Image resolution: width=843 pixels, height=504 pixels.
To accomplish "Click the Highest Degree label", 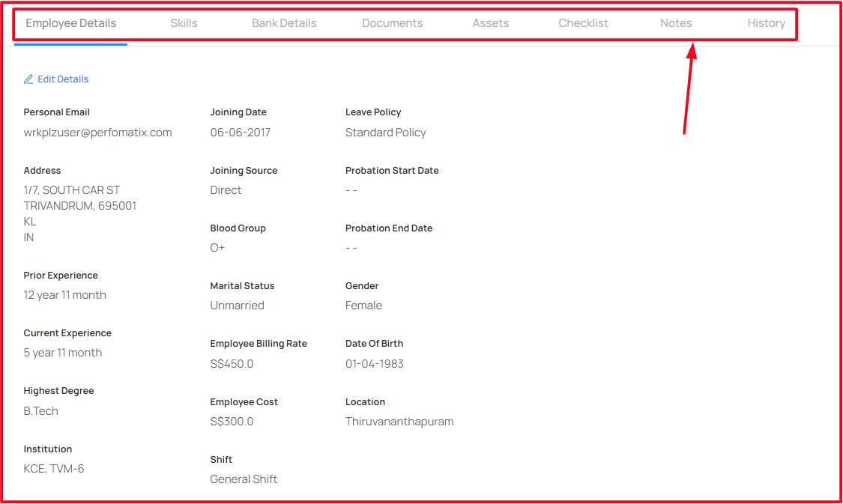I will coord(58,391).
